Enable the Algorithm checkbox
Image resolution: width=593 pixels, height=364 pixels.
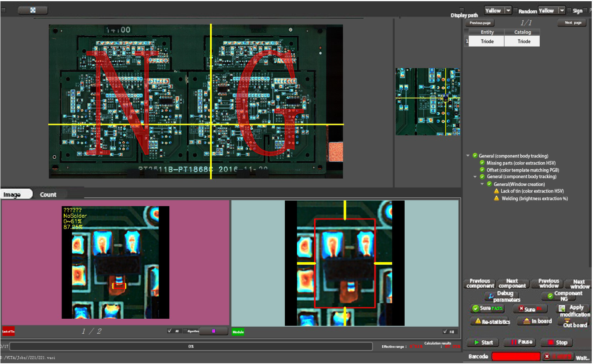[185, 331]
